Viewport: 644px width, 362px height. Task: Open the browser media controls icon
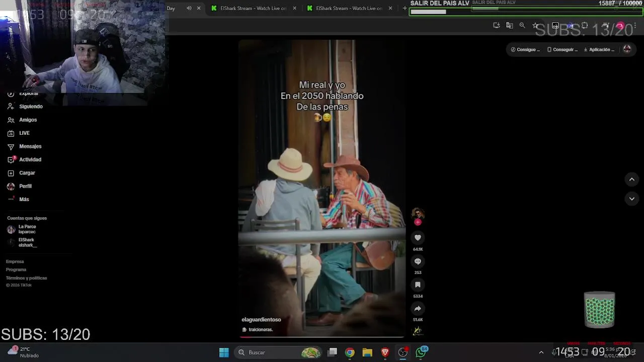coord(606,25)
